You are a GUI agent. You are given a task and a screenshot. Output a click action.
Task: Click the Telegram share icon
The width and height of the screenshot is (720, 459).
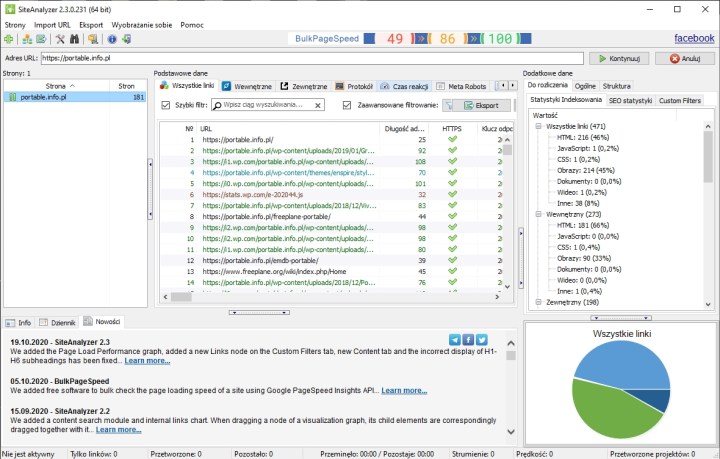point(455,340)
